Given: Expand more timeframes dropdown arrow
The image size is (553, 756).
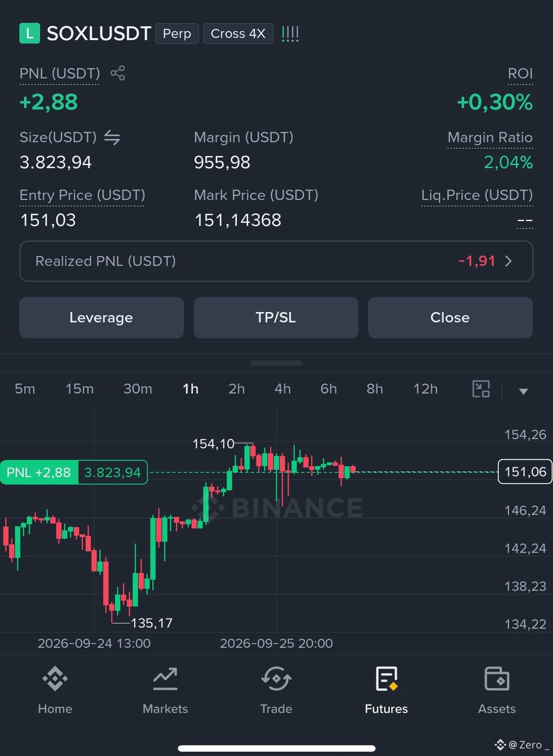Looking at the screenshot, I should pyautogui.click(x=523, y=391).
